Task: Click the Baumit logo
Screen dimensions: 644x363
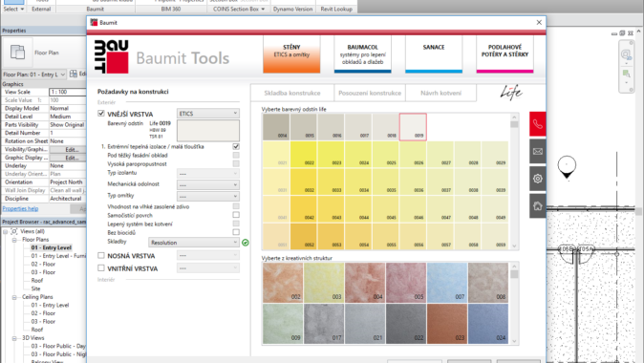Action: pos(111,56)
